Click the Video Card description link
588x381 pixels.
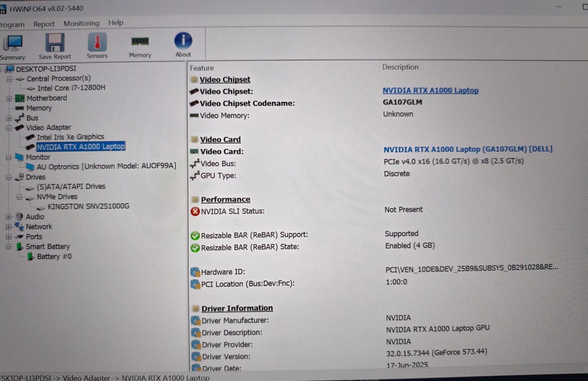(x=468, y=149)
